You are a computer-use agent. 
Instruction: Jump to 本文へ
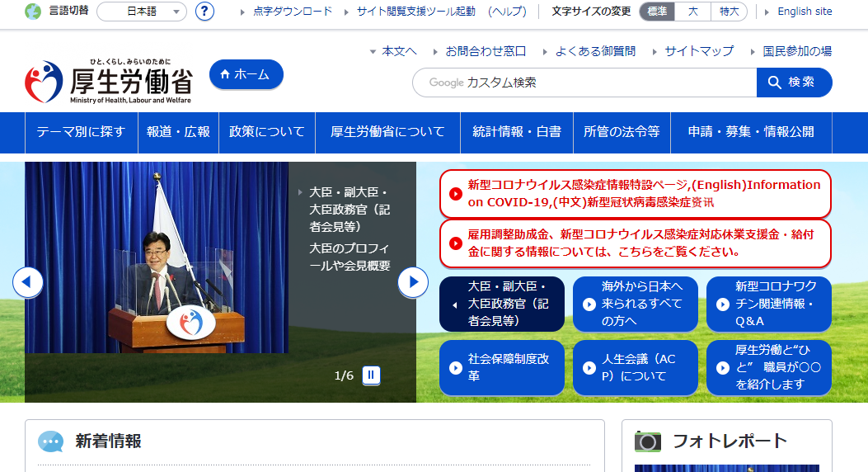pos(399,51)
